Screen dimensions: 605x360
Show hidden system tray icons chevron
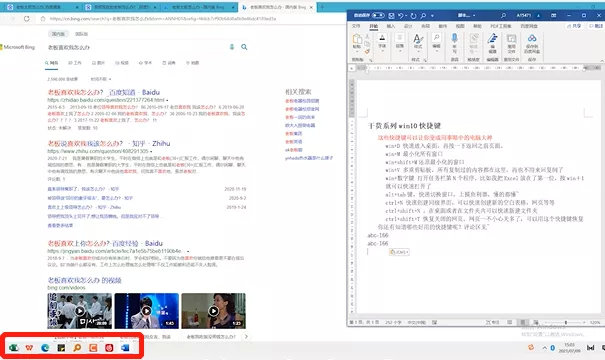click(x=544, y=348)
